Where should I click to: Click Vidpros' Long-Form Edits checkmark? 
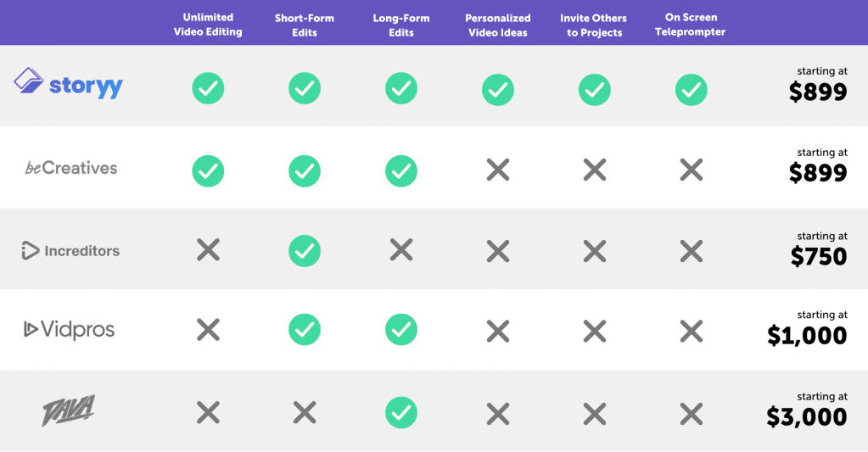pos(401,331)
